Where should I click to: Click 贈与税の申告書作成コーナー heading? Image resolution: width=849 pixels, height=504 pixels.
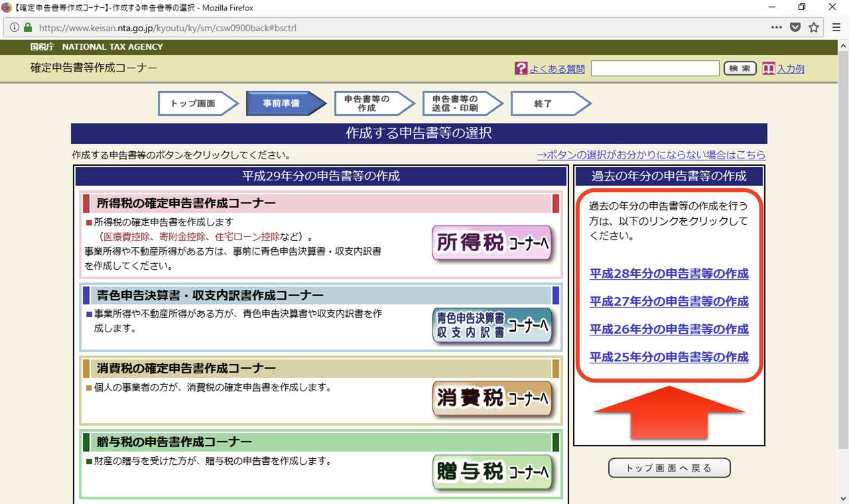[x=174, y=442]
